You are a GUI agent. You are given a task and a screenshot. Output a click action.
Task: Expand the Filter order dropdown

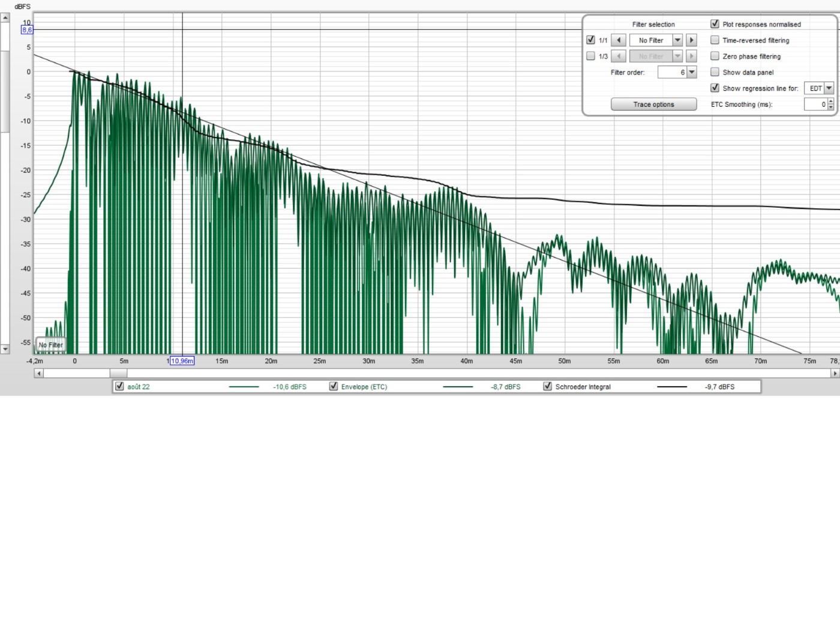[x=691, y=72]
